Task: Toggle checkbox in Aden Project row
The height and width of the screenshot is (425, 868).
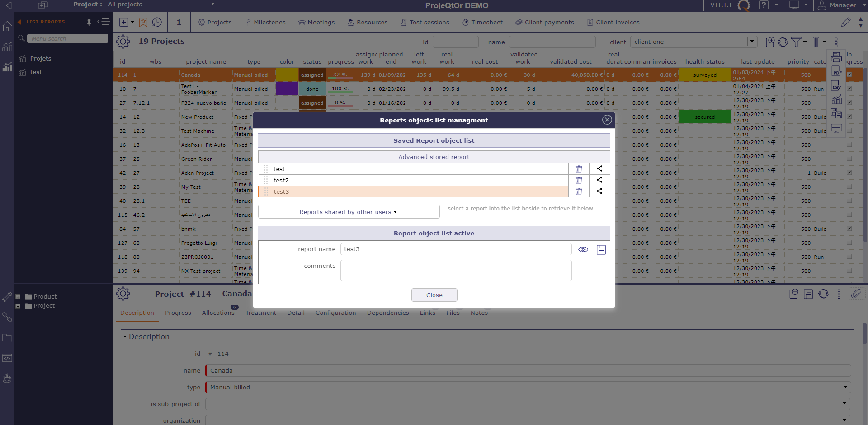Action: pyautogui.click(x=849, y=173)
